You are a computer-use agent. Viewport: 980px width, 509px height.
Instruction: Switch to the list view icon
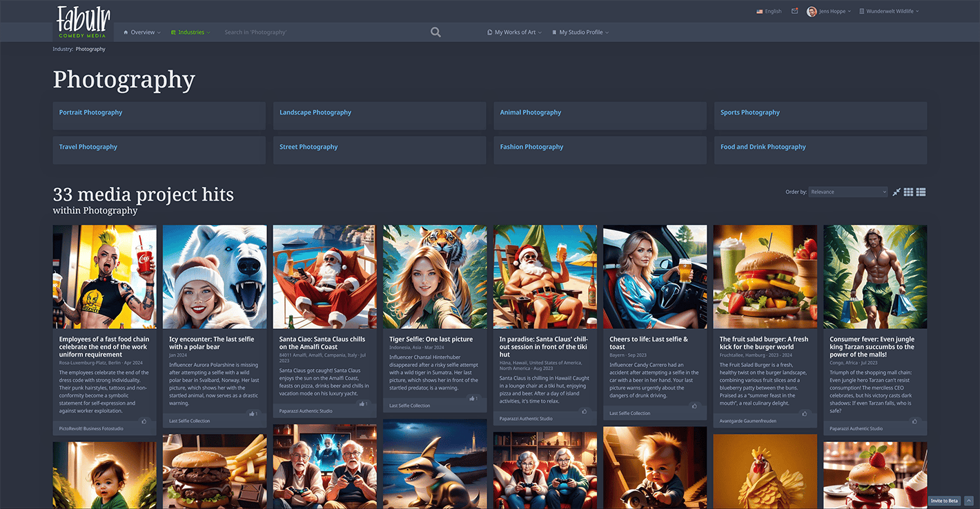tap(920, 192)
